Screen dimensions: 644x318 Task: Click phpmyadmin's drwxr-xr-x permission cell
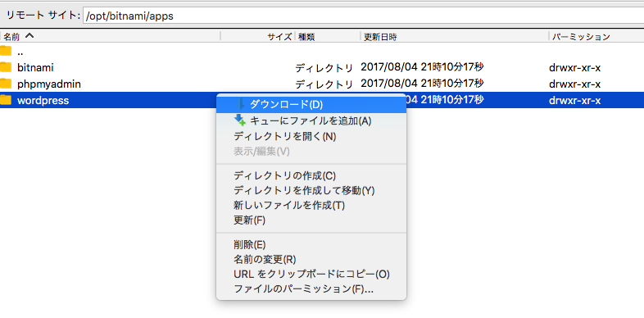pos(574,84)
